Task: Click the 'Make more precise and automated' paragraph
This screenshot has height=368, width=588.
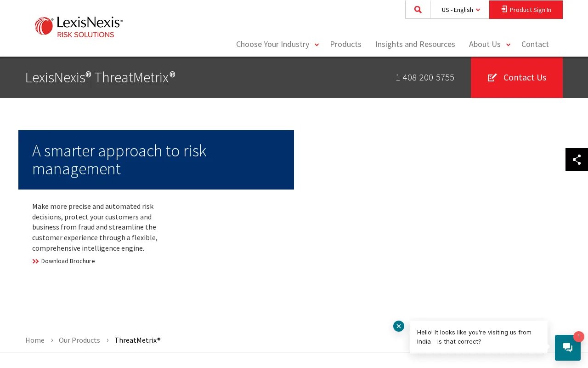Action: point(95,227)
